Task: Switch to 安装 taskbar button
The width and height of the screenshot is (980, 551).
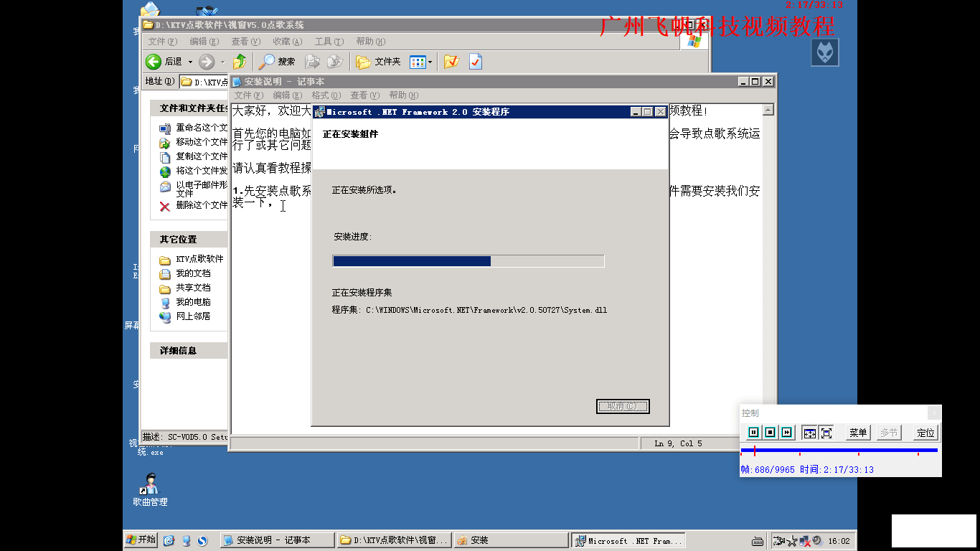Action: (511, 540)
